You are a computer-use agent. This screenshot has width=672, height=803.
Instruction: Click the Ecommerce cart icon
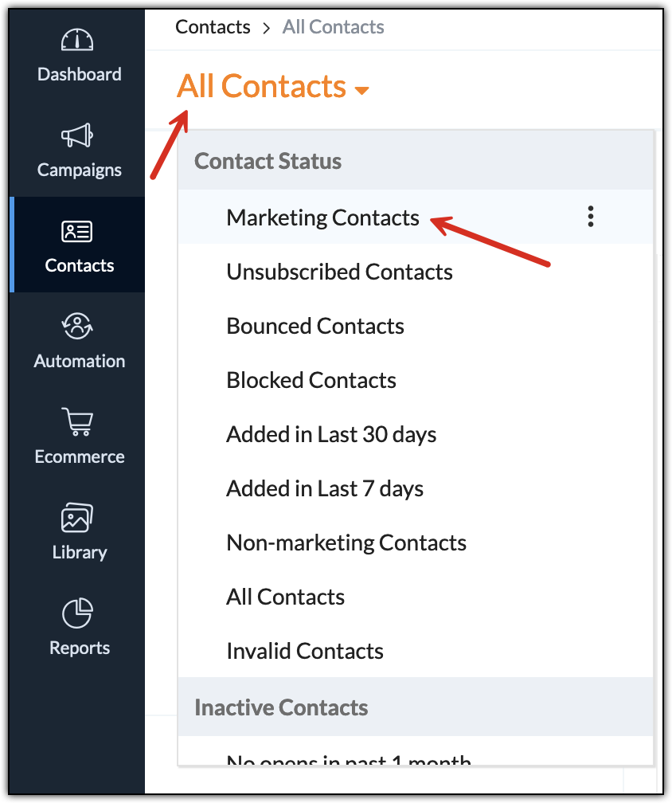pyautogui.click(x=77, y=422)
